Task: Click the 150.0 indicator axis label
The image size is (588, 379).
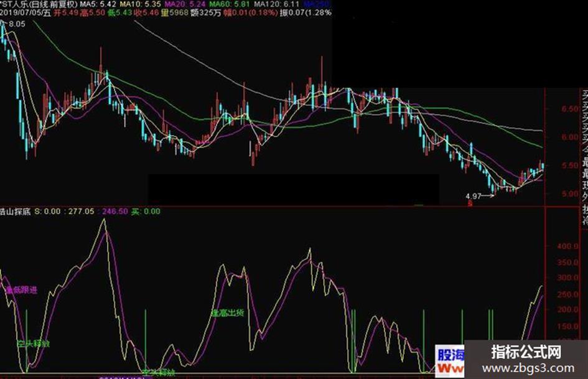Action: [568, 326]
